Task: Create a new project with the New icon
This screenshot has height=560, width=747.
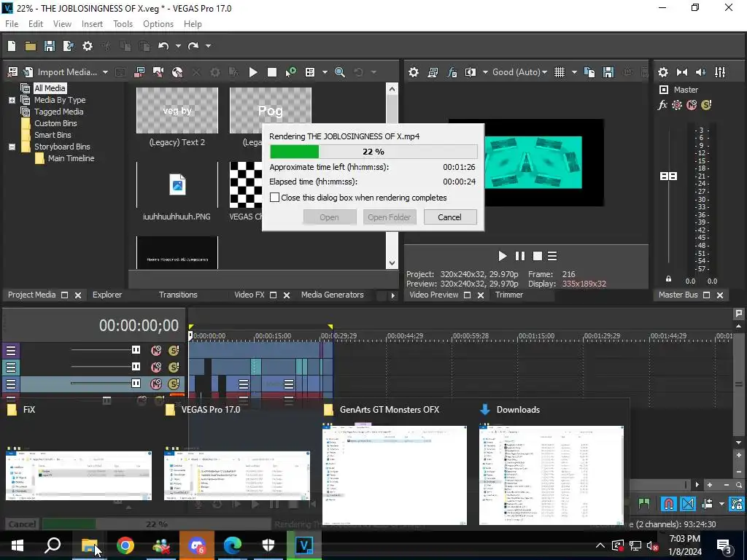Action: point(12,46)
